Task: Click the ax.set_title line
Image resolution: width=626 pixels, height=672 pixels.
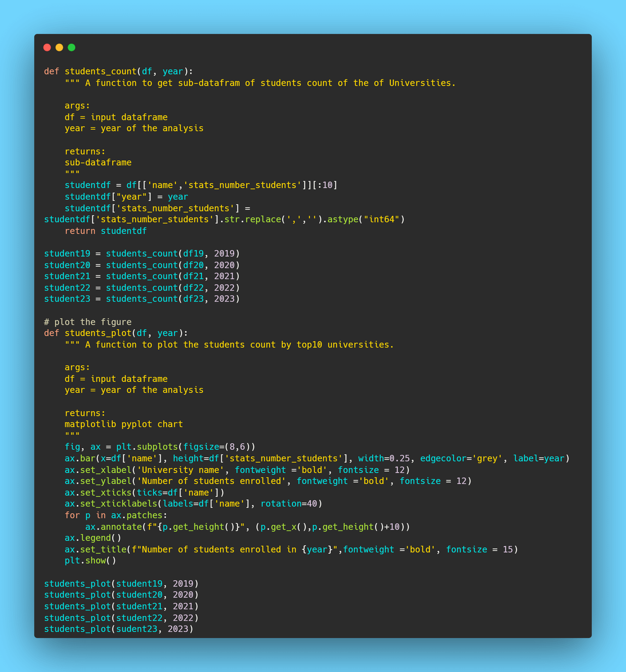Action: (x=291, y=549)
